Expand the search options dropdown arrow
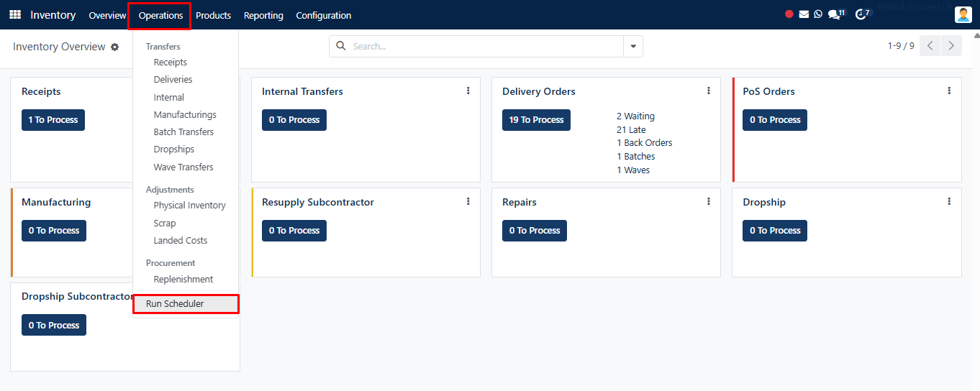Image resolution: width=980 pixels, height=391 pixels. [x=633, y=47]
